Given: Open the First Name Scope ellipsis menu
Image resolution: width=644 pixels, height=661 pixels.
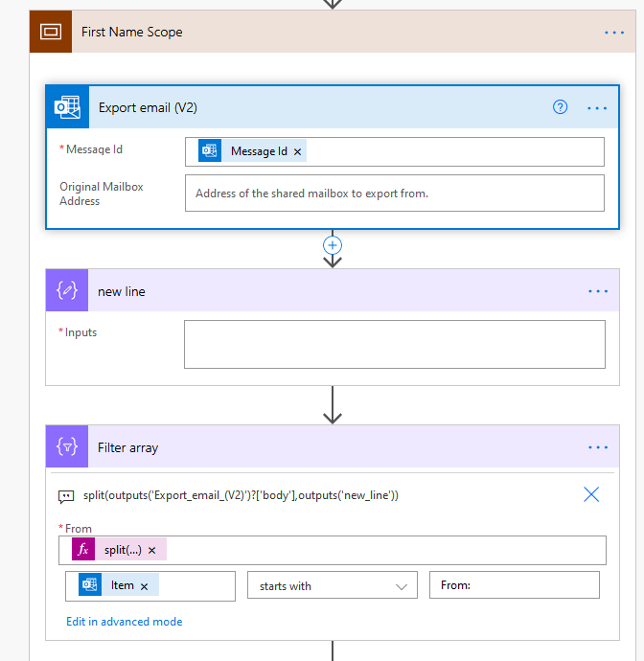Looking at the screenshot, I should (x=613, y=33).
